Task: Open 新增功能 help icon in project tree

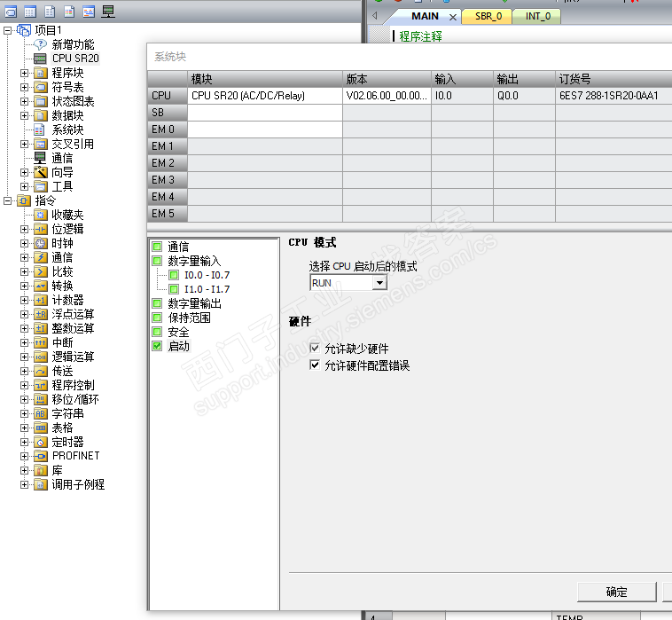Action: [40, 44]
